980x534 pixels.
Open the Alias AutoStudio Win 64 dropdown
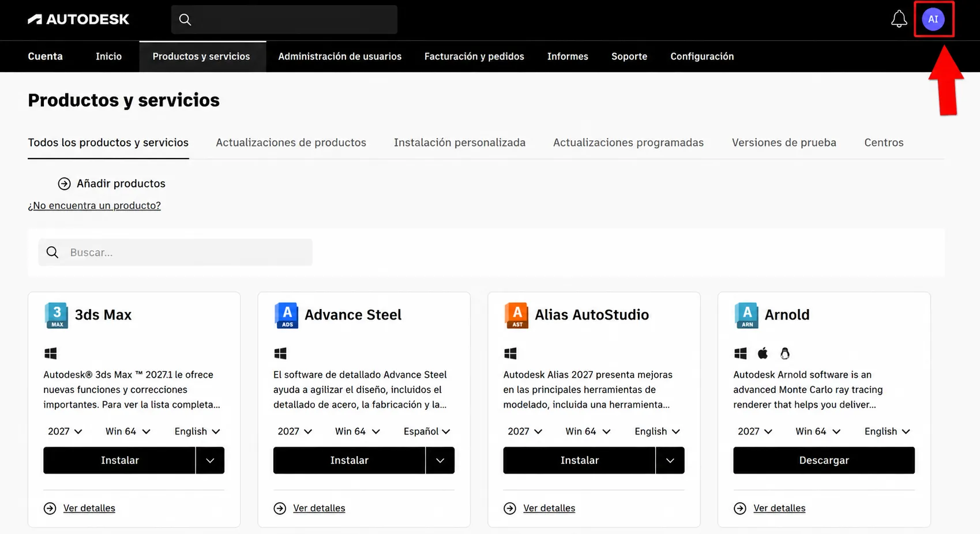pos(588,431)
